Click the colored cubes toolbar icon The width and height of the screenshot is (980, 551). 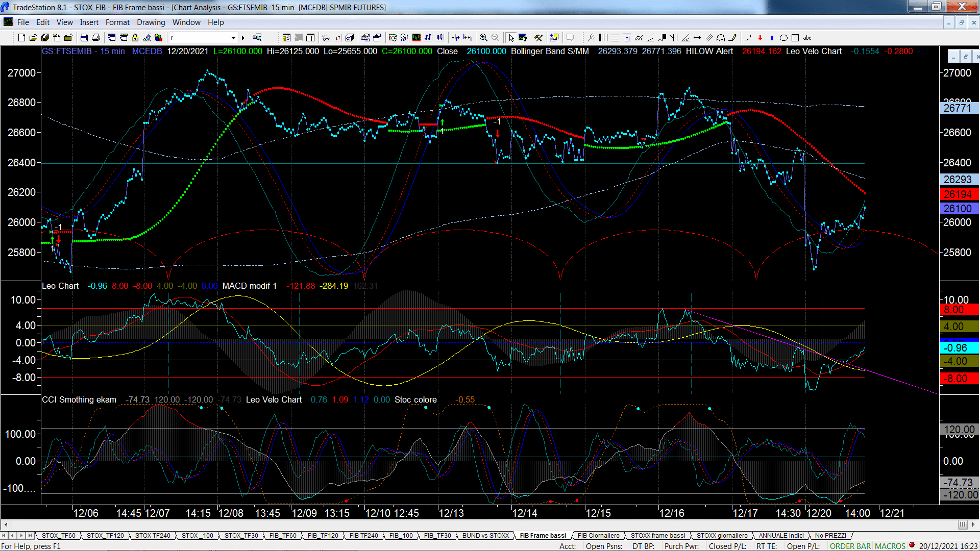(158, 38)
